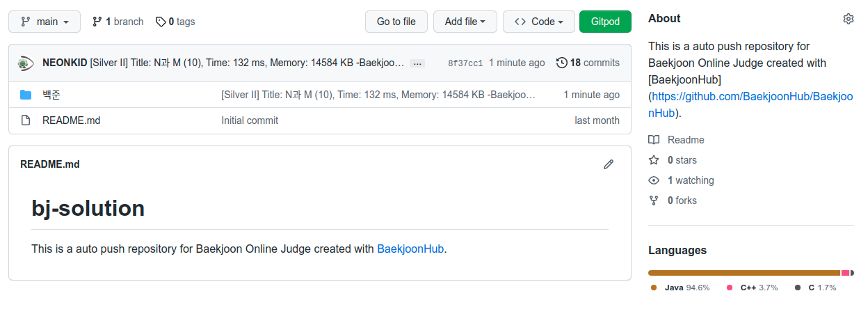Click the '1 minute ago' timestamp on 백준 row
Image resolution: width=868 pixels, height=314 pixels.
591,95
